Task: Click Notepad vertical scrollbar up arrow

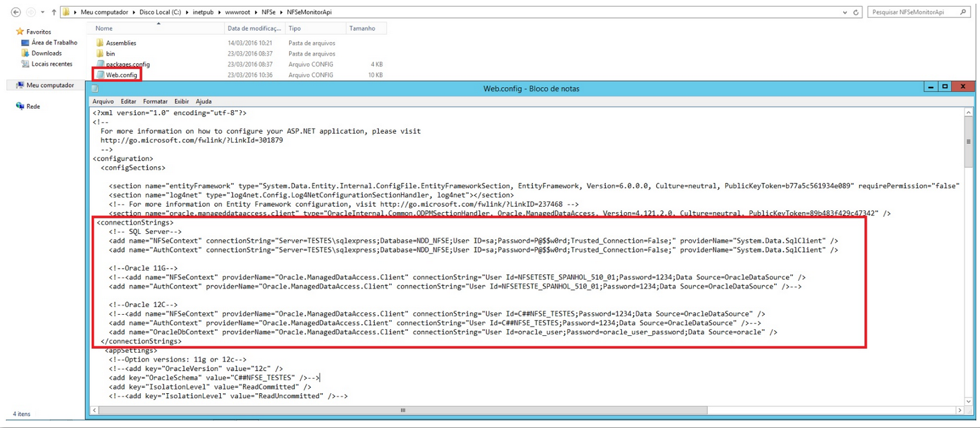Action: [x=968, y=113]
